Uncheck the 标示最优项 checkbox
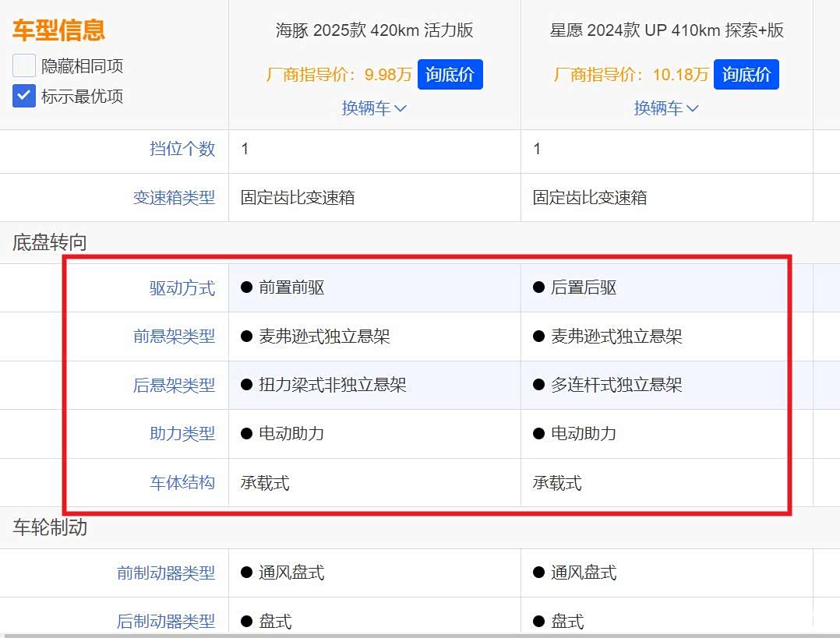This screenshot has width=840, height=638. point(24,97)
